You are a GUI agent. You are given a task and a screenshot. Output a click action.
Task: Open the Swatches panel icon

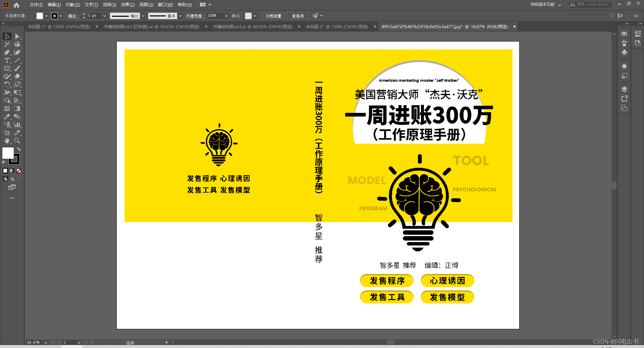[624, 33]
